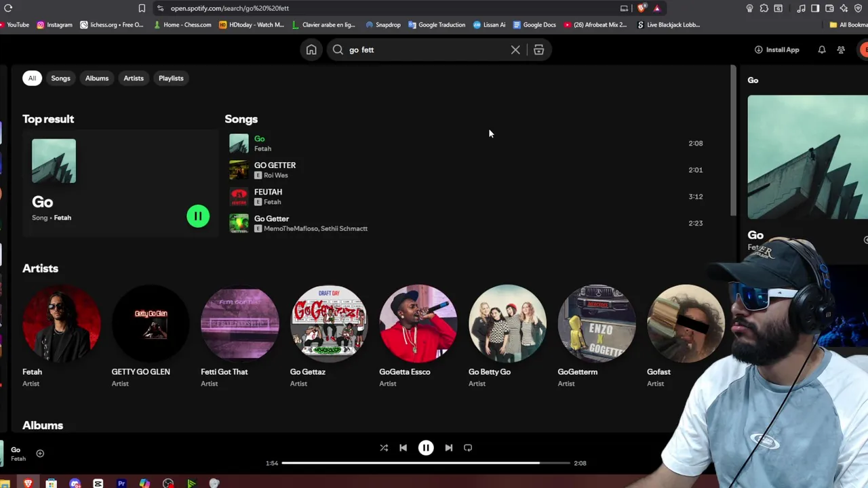868x488 pixels.
Task: Select the All filter chip
Action: pos(32,78)
